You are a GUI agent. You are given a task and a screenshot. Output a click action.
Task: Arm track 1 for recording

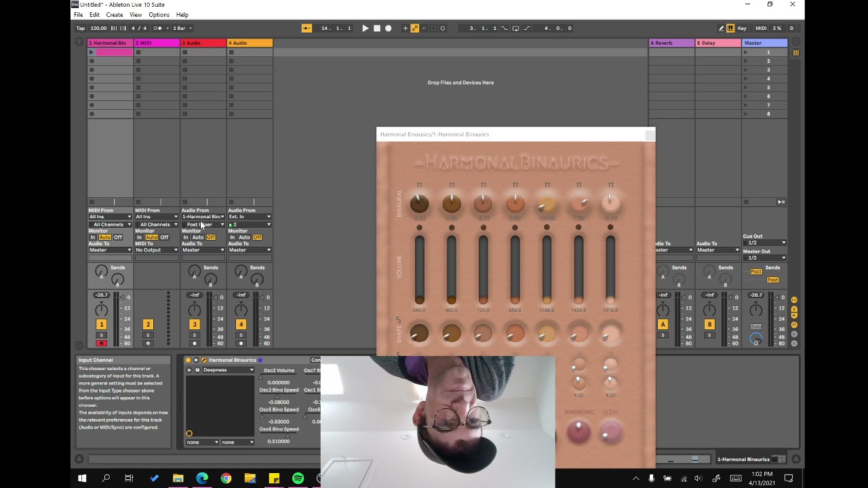pos(102,344)
